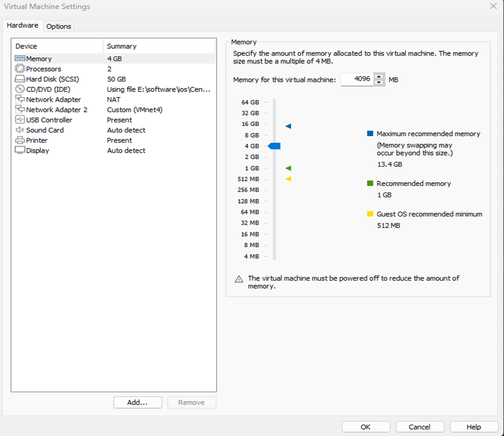Select the CD/DVD (IDE) disc icon
Viewport: 504px width, 436px height.
tap(20, 89)
